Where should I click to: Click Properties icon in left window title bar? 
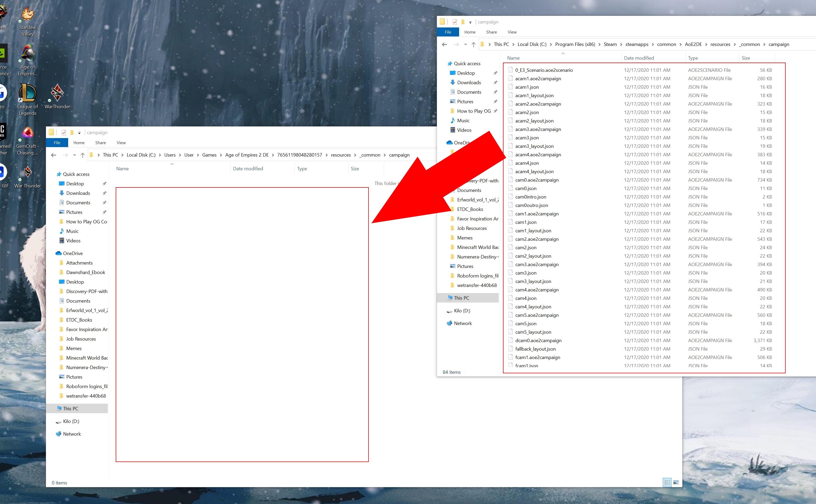click(x=64, y=132)
